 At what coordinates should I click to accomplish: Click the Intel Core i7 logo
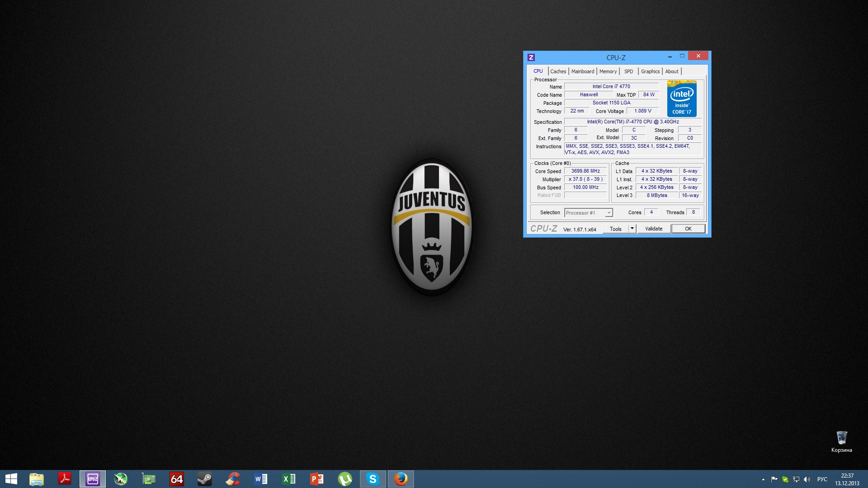[682, 99]
